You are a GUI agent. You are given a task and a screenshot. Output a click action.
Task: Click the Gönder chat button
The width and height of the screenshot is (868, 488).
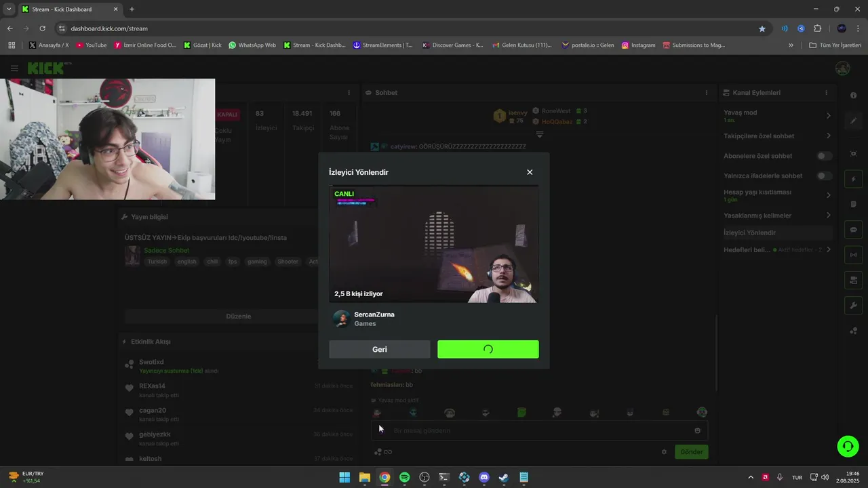(691, 452)
